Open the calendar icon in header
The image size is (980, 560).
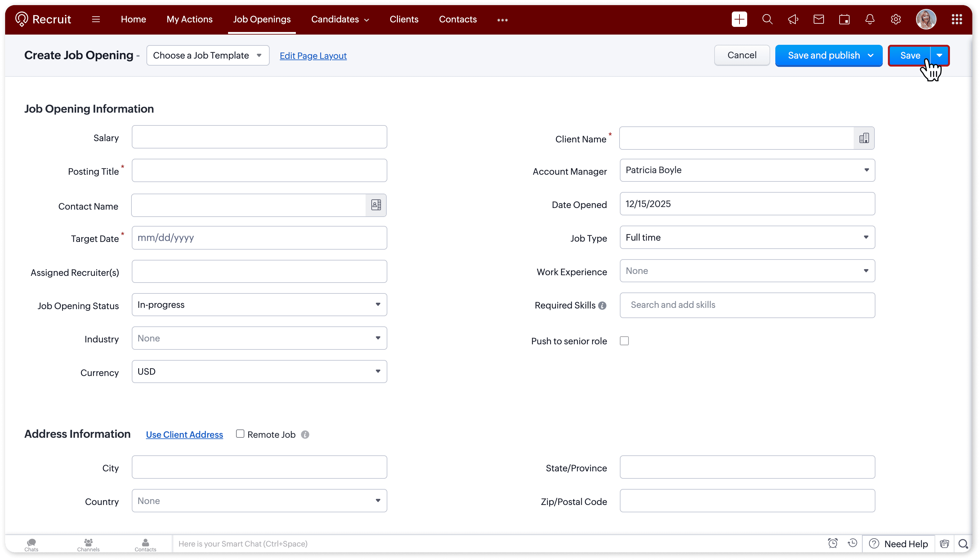844,19
